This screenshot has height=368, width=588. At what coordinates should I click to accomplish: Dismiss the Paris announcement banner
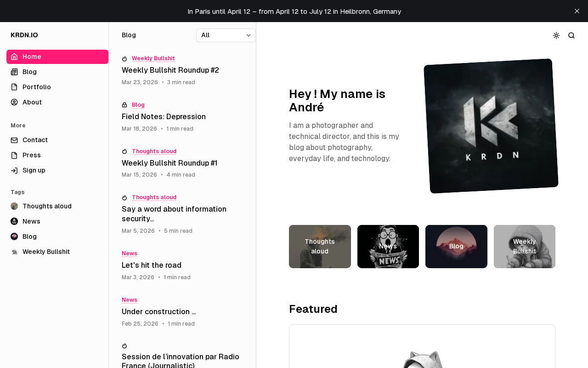coord(577,11)
